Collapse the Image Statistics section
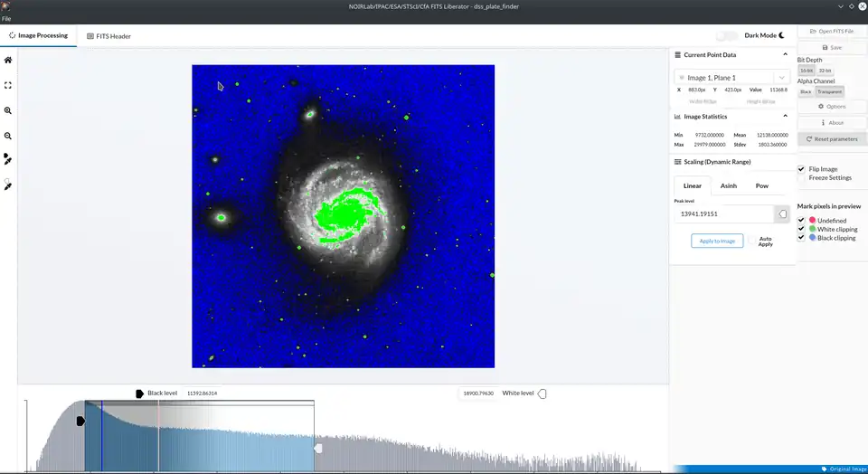Viewport: 868px width, 474px height. tap(784, 117)
